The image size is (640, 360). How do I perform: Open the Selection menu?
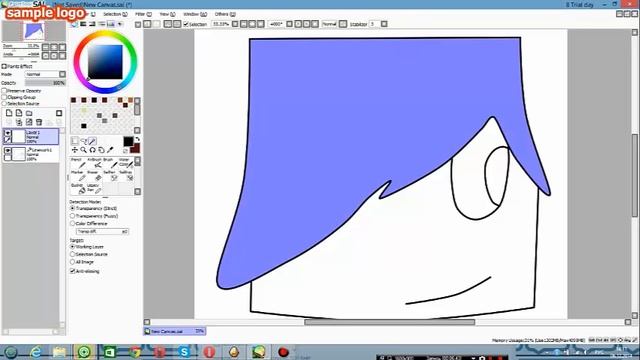[115, 14]
